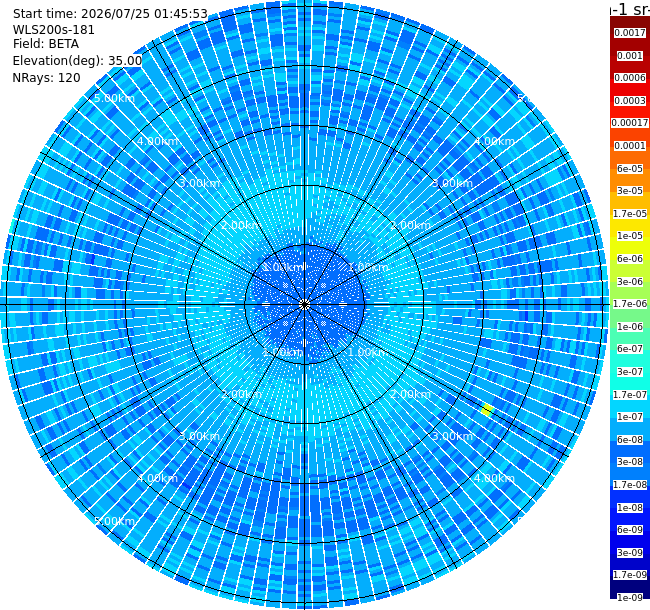Click the 0.0003 red colorbar label
Screen dimensions: 650x610
click(630, 101)
